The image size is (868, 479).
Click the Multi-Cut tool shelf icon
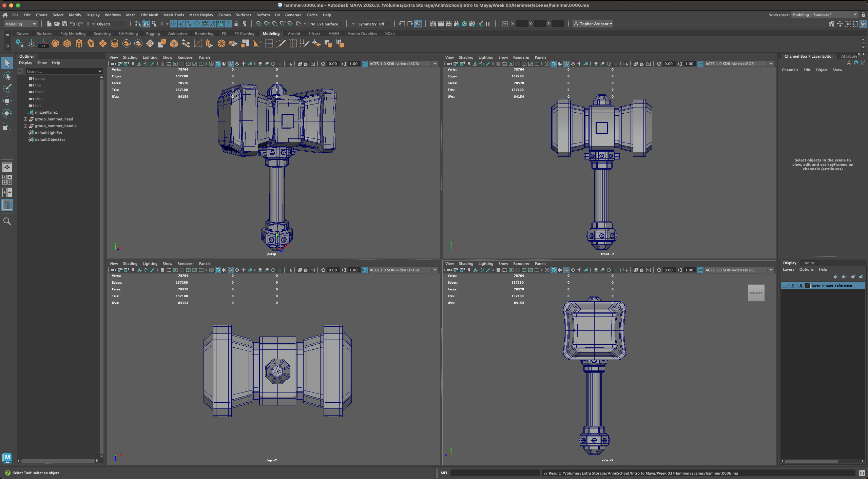pos(281,44)
